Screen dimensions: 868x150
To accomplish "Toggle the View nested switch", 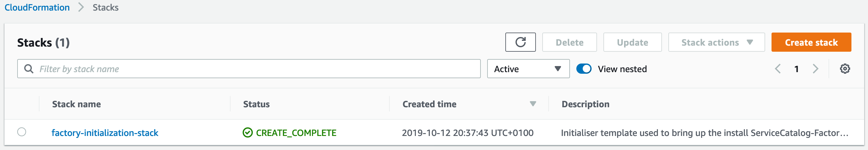I will click(x=584, y=69).
